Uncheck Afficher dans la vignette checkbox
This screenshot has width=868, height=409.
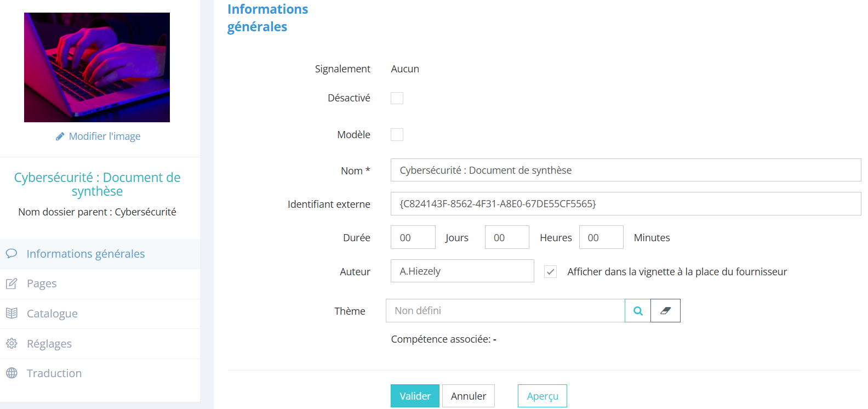point(550,272)
